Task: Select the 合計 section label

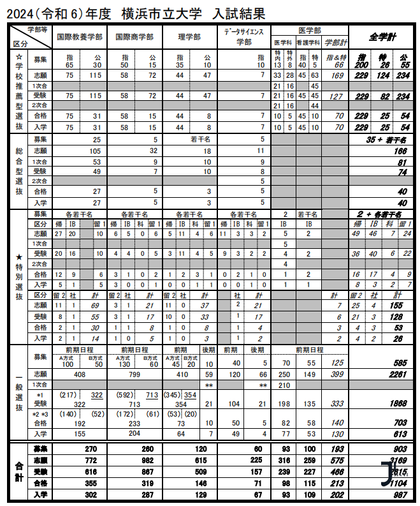Action: [x=19, y=472]
